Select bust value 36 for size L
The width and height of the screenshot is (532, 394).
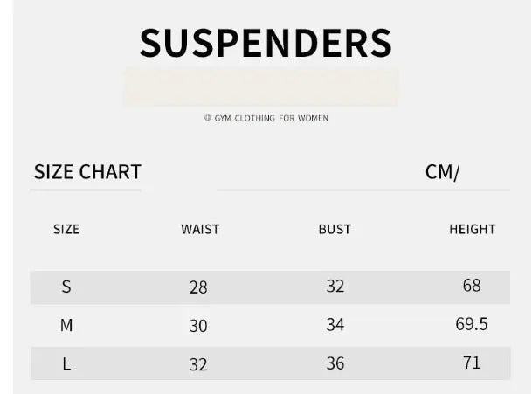click(335, 363)
